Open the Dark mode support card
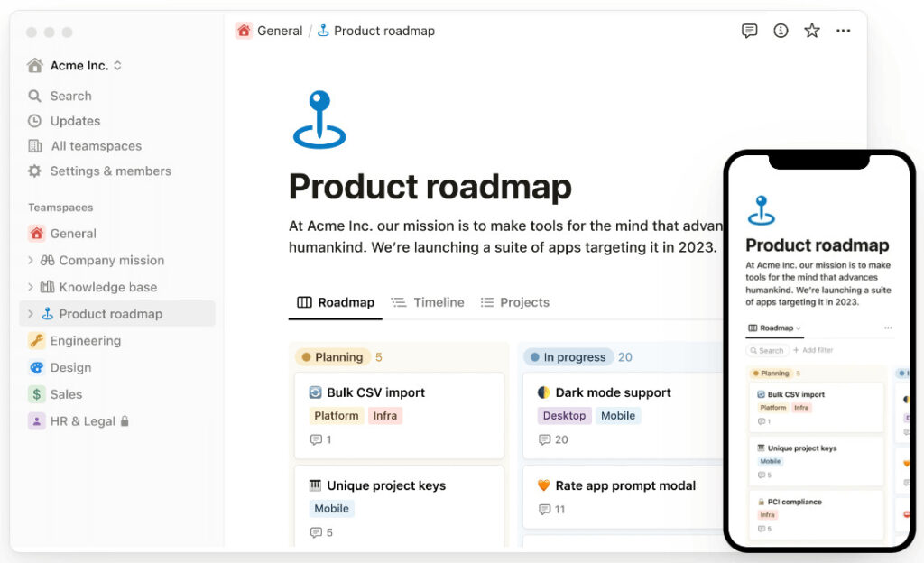This screenshot has height=563, width=924. pyautogui.click(x=613, y=393)
